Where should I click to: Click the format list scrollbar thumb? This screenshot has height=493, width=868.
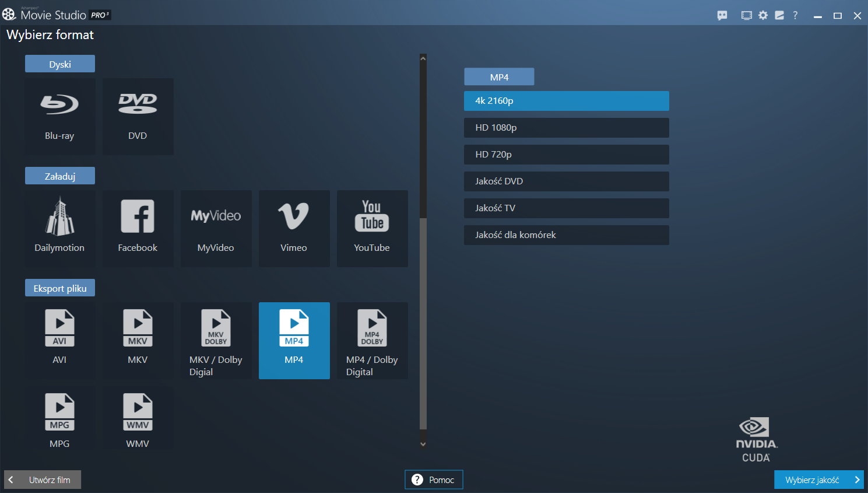pyautogui.click(x=423, y=324)
